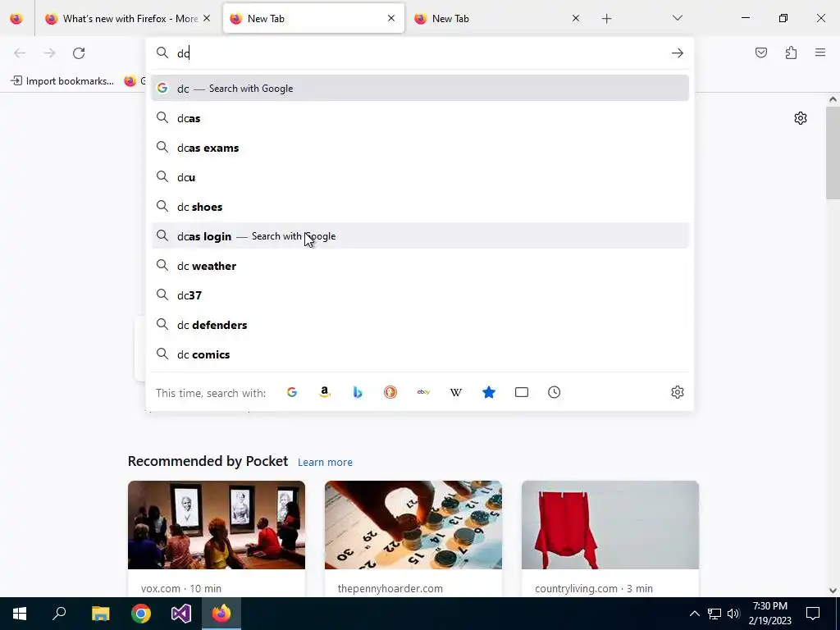Open the Extensions puzzle icon
Viewport: 840px width, 630px height.
tap(791, 52)
